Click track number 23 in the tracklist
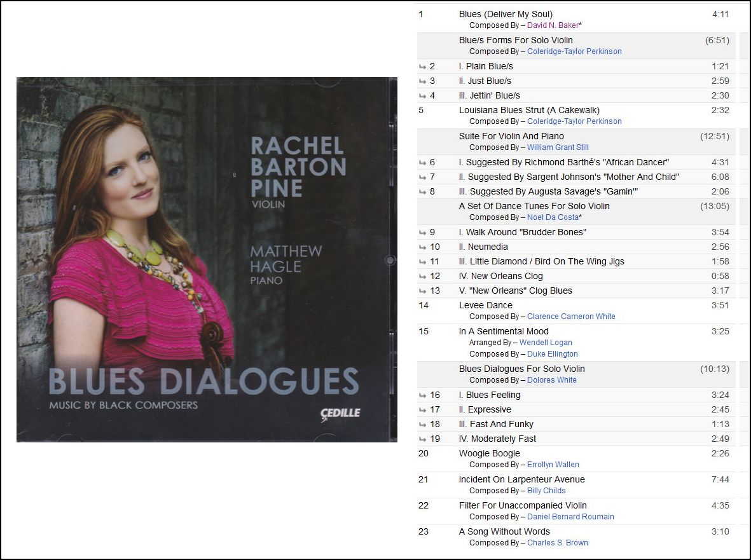This screenshot has height=560, width=751. [x=424, y=532]
